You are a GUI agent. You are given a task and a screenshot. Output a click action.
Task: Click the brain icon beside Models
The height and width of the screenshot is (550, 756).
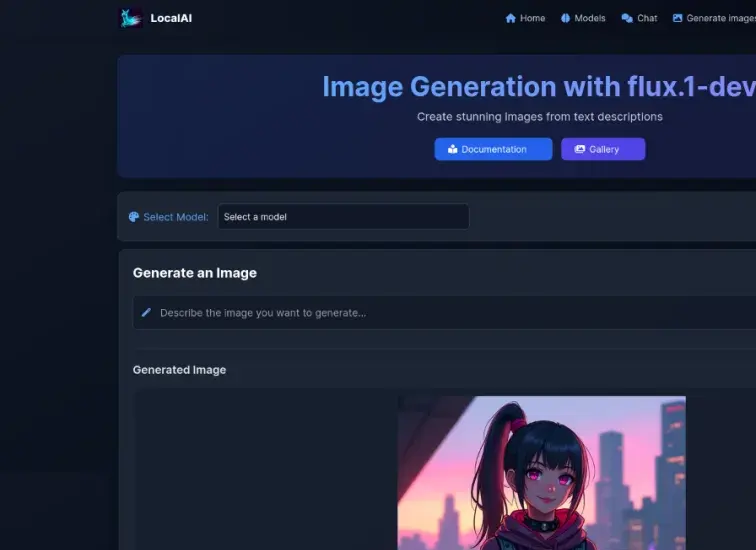pos(565,18)
